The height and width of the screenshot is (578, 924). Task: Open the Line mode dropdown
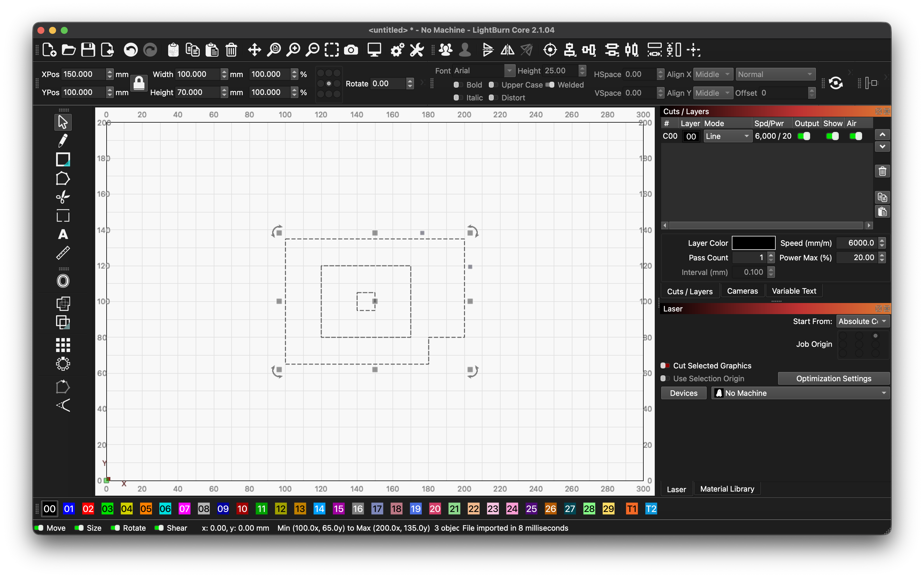coord(727,136)
